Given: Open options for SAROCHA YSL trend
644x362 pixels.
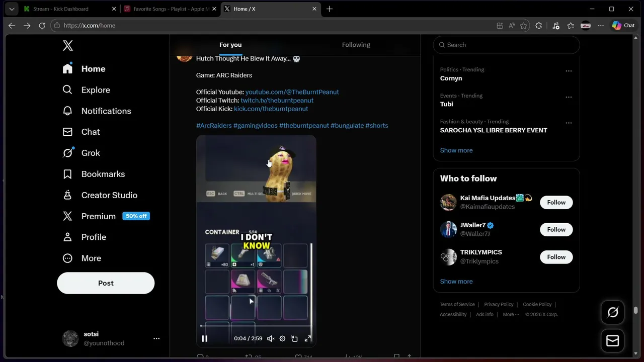Looking at the screenshot, I should (569, 123).
